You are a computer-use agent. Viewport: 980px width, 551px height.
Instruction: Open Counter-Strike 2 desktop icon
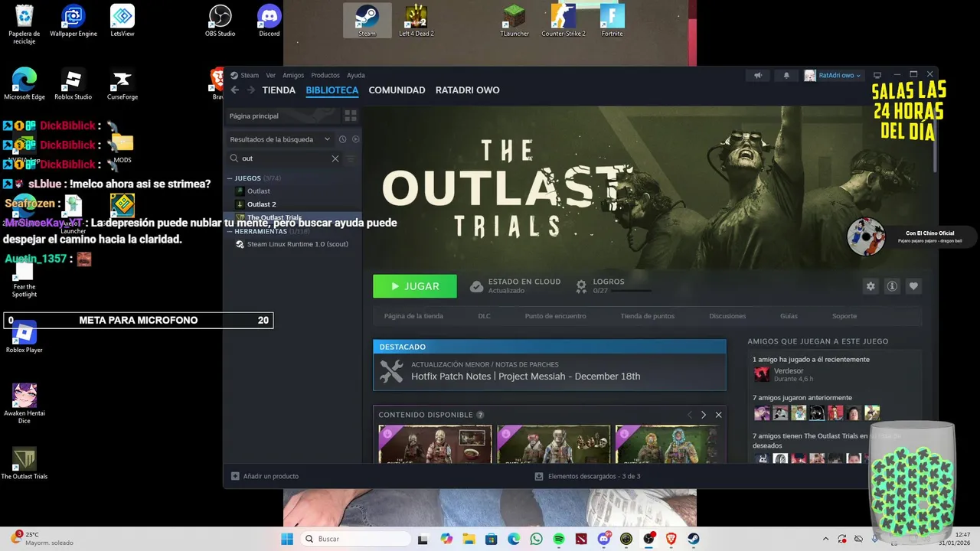(563, 21)
